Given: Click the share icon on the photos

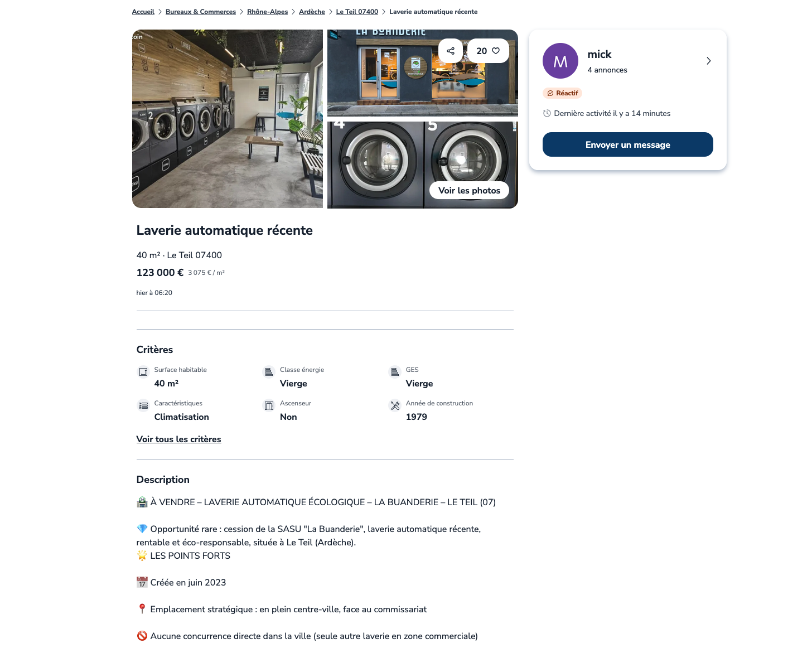Looking at the screenshot, I should [451, 51].
